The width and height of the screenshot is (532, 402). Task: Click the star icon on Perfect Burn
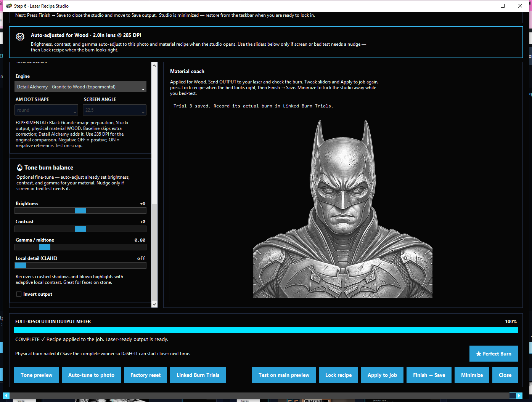479,354
